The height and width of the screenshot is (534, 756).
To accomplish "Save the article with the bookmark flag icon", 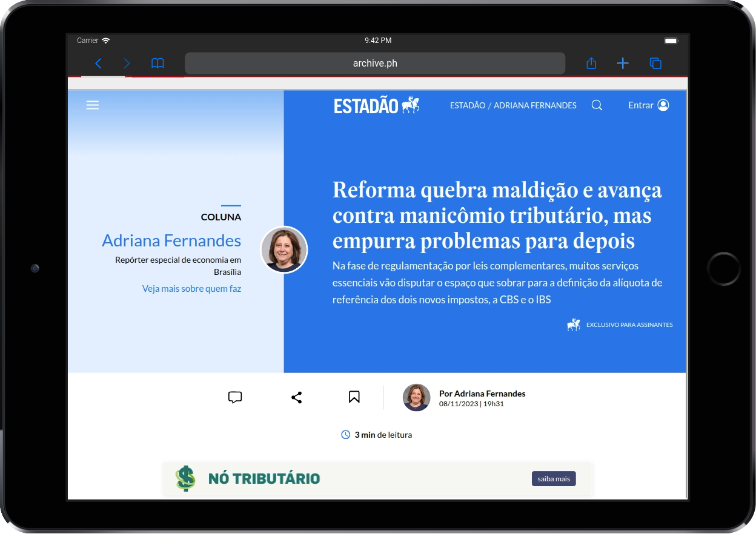I will click(x=354, y=397).
